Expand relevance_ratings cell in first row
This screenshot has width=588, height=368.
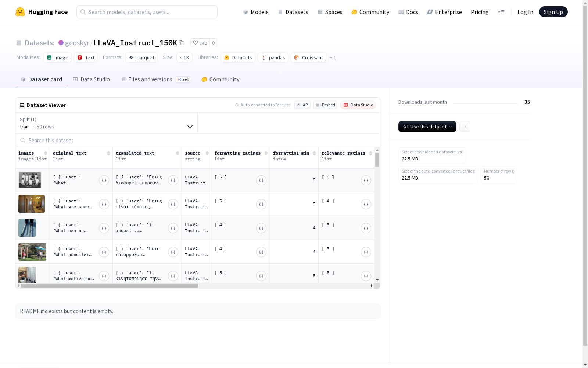click(366, 180)
